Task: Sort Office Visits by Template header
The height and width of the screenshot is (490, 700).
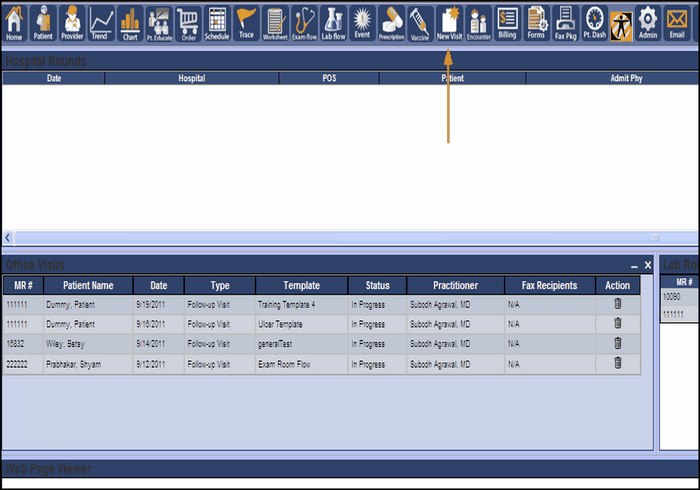Action: coord(301,286)
